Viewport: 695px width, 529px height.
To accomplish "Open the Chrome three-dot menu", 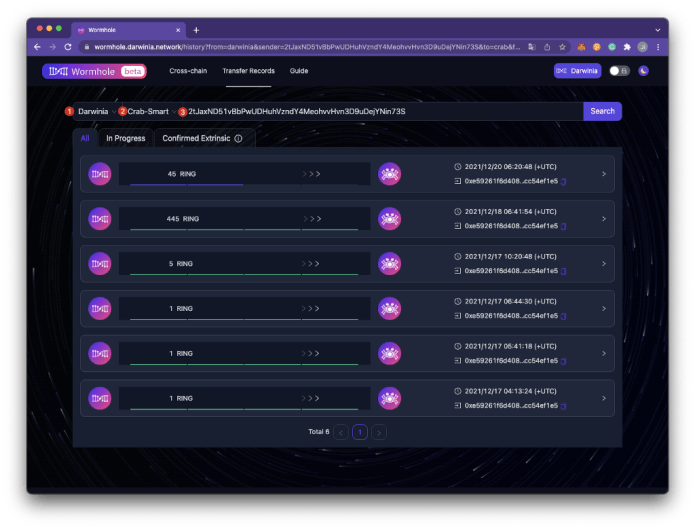I will point(658,47).
